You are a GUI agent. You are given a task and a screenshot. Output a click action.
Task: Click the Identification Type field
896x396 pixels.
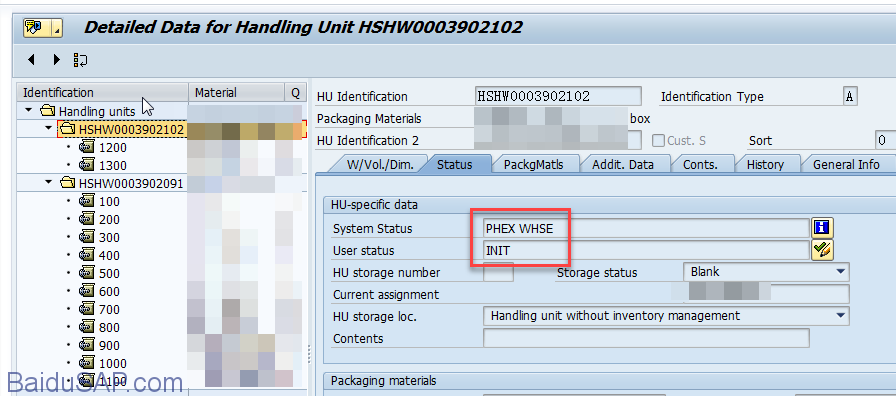(x=850, y=96)
